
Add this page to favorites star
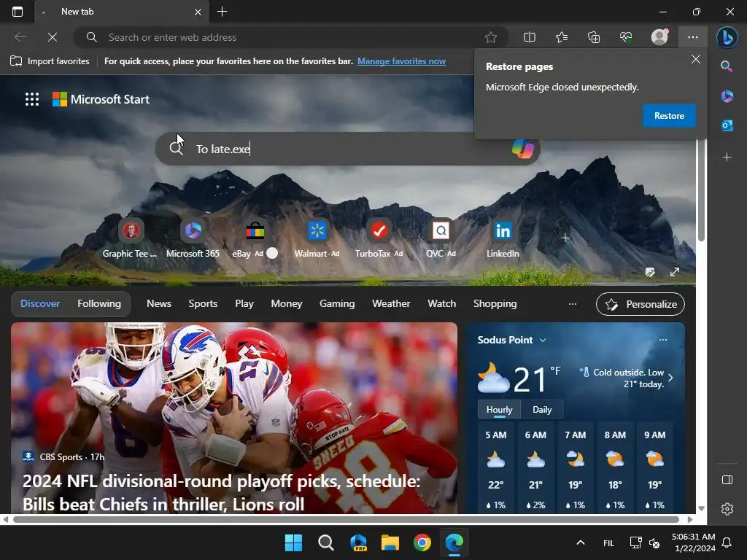491,37
